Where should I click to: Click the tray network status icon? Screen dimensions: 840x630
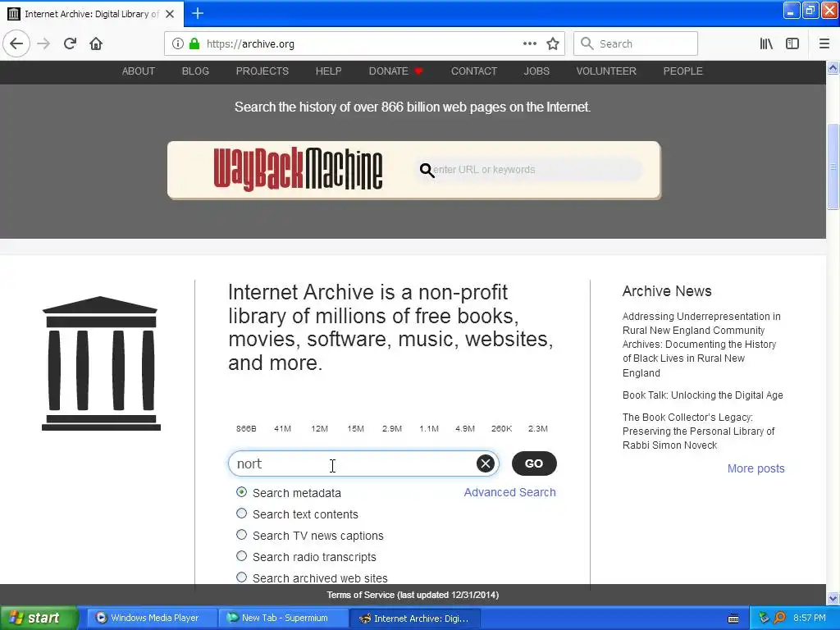tap(764, 618)
